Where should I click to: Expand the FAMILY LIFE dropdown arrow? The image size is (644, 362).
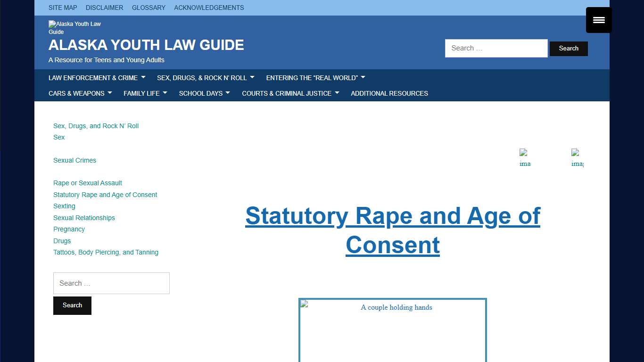point(165,93)
